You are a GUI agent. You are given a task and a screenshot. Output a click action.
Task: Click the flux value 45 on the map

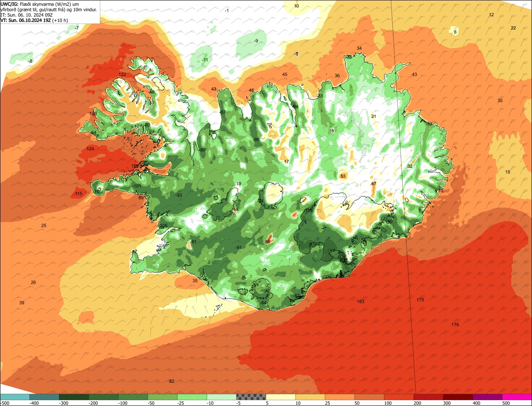tap(285, 74)
